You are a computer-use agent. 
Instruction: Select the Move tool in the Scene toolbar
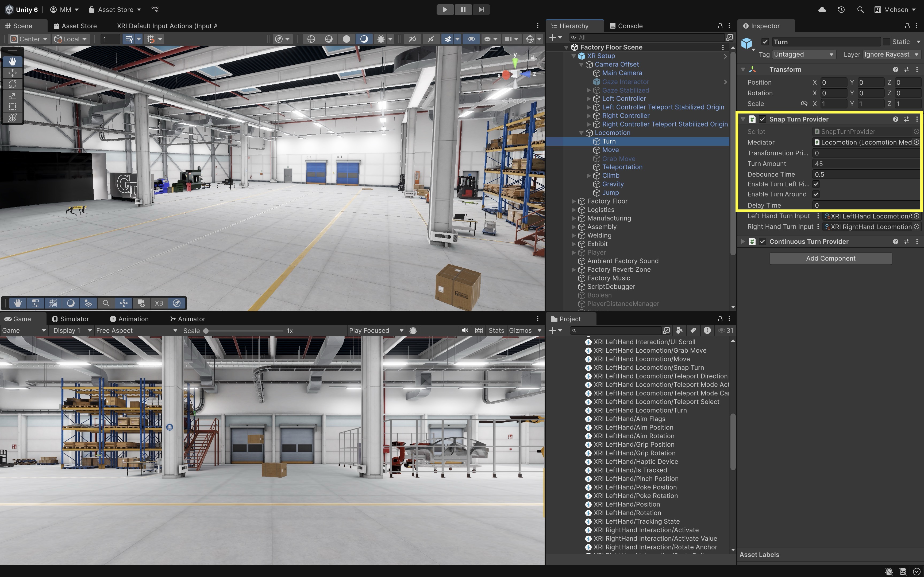[12, 72]
